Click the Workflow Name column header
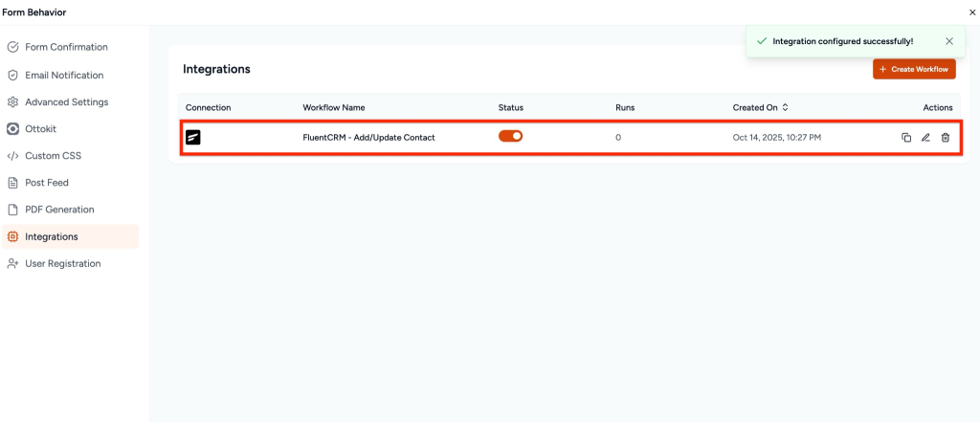This screenshot has width=980, height=422. point(334,107)
